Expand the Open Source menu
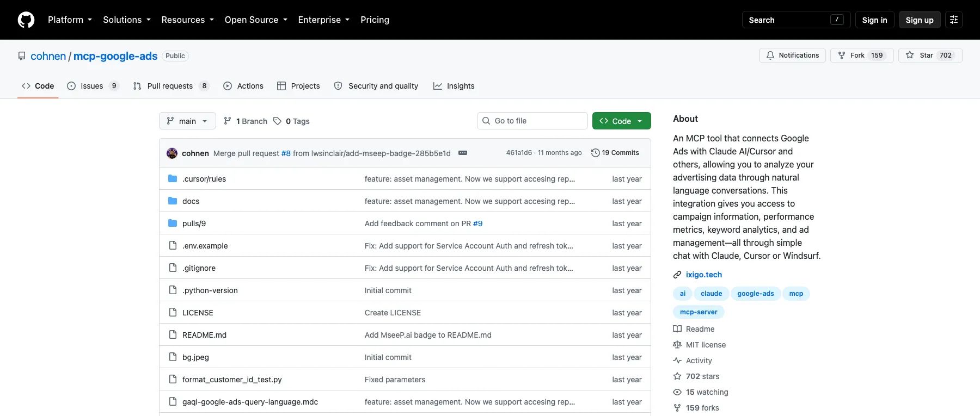The height and width of the screenshot is (416, 980). 256,20
